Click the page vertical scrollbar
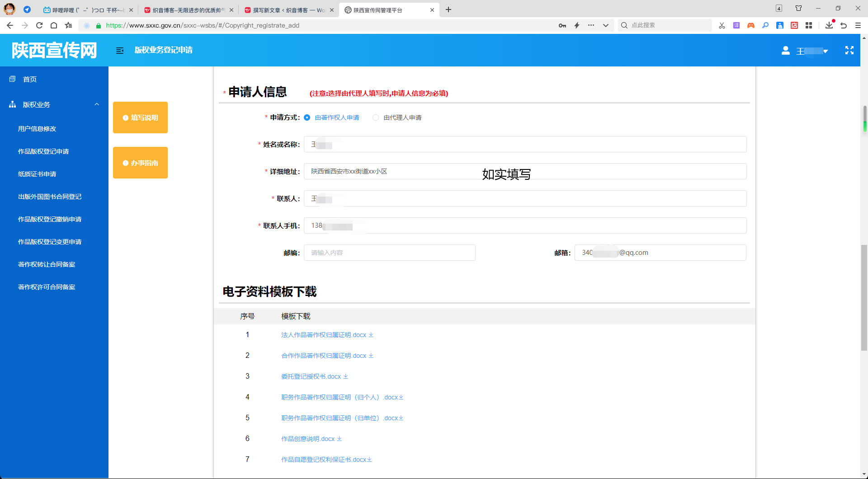The image size is (868, 479). pyautogui.click(x=864, y=297)
